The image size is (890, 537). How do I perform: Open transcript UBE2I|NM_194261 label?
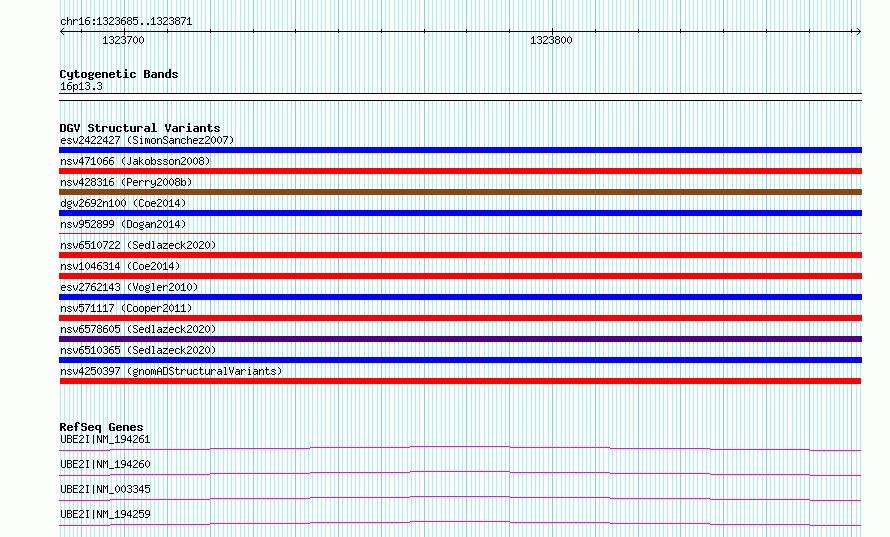105,439
